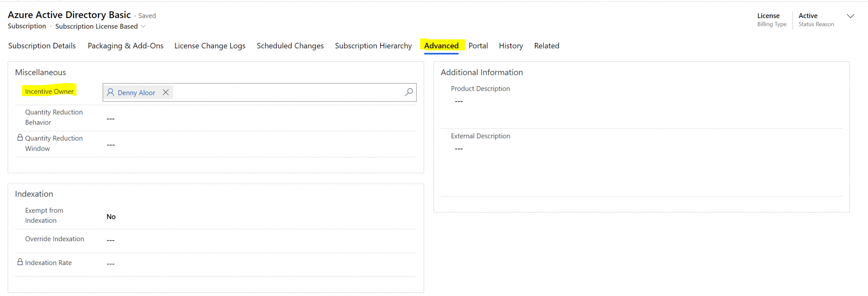Open the Subscription License Based form selector
Viewport: 868px width, 296px height.
click(100, 26)
